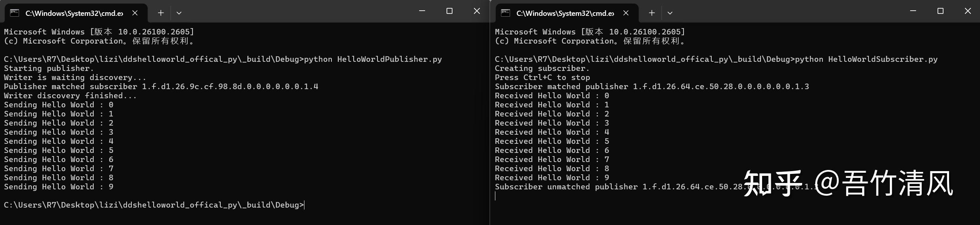Image resolution: width=980 pixels, height=225 pixels.
Task: Click cmd icon on right terminal tab
Action: pos(505,13)
